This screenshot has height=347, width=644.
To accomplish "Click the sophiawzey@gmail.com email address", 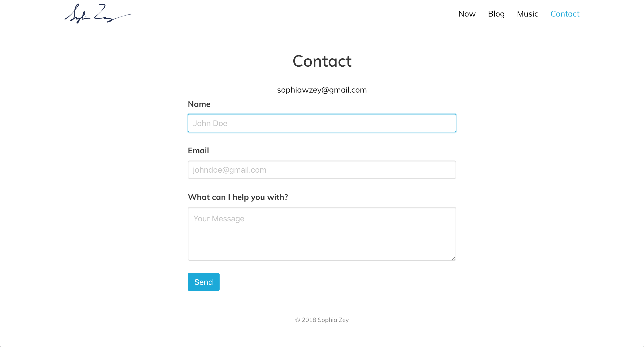I will pos(322,90).
